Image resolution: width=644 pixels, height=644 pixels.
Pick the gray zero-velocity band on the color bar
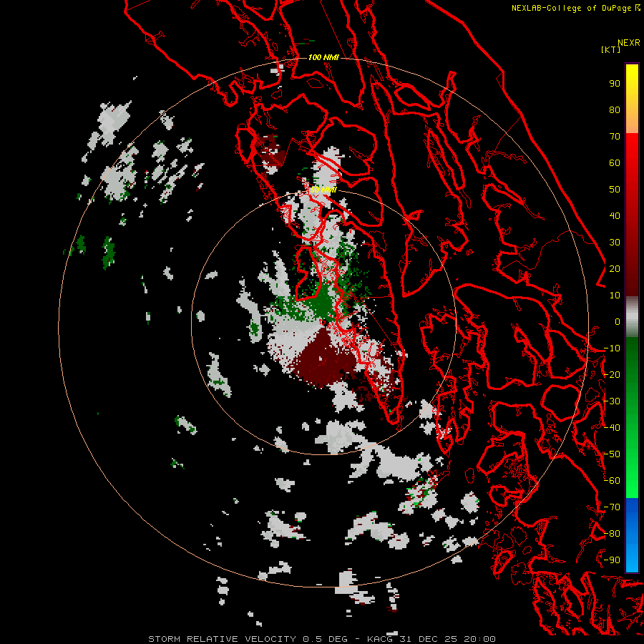[632, 317]
